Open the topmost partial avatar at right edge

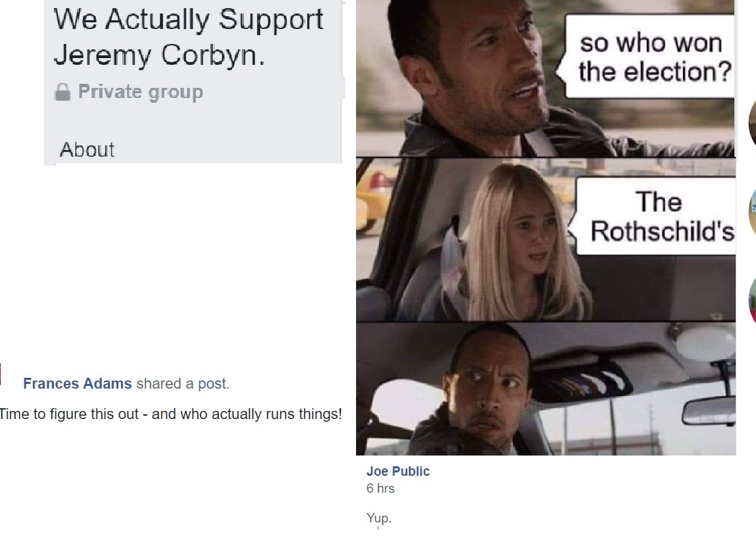(x=752, y=123)
